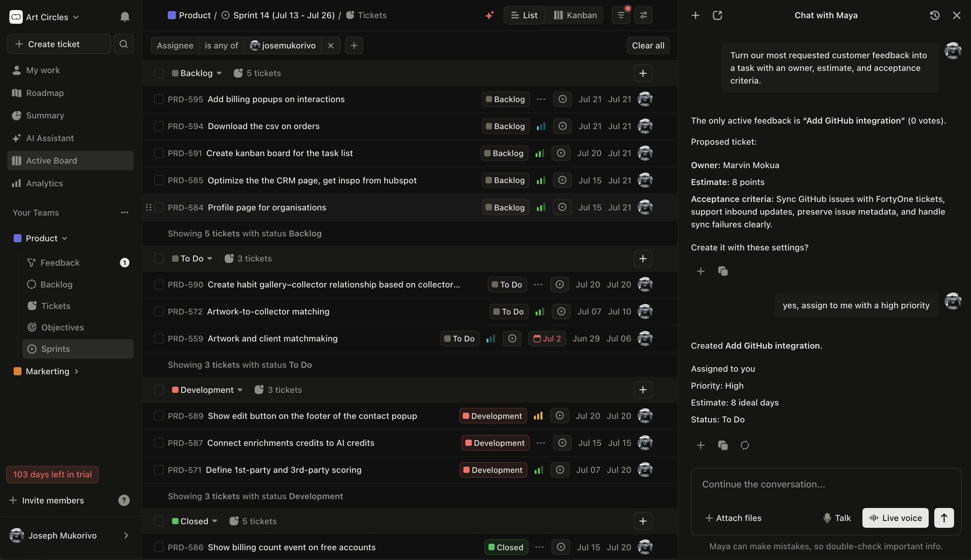Open view settings sliders icon
This screenshot has height=560, width=971.
[643, 15]
